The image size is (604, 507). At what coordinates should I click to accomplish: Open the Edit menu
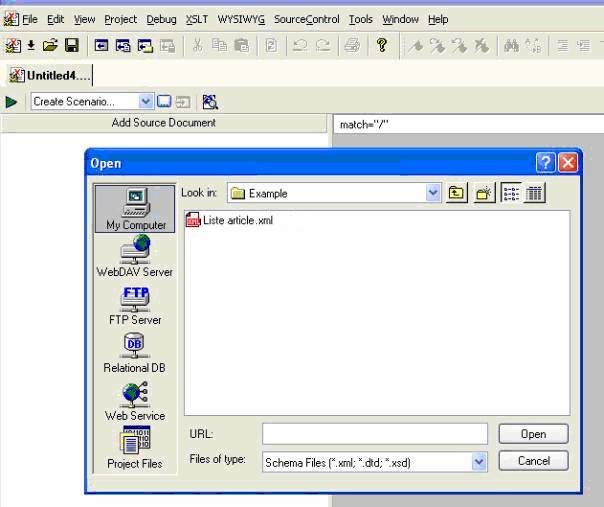[55, 19]
